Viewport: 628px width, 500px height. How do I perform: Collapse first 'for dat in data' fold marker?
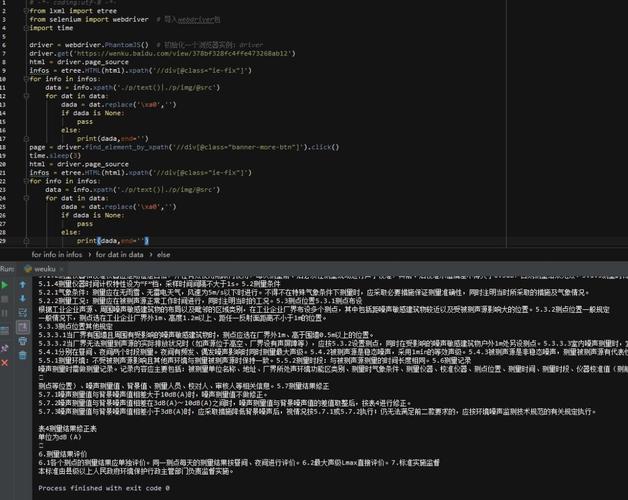(x=26, y=96)
